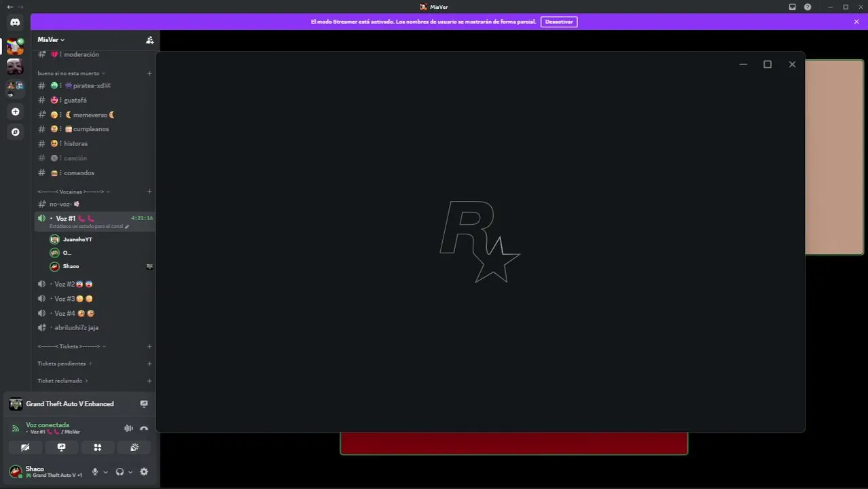Viewport: 868px width, 489px height.
Task: Click Grand Theft Auto V Enhanced activity title
Action: (70, 404)
